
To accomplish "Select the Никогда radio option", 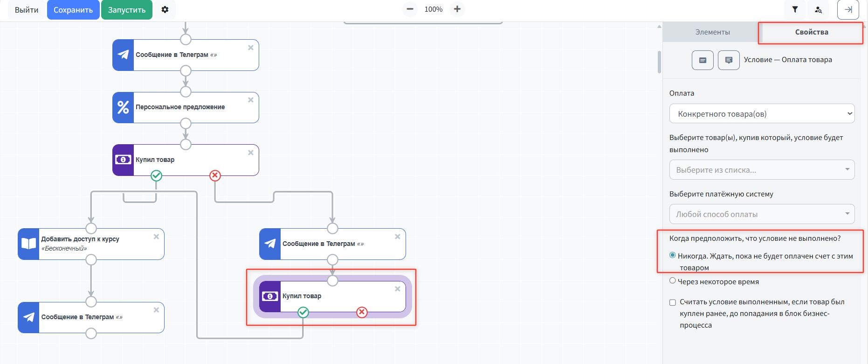I will pyautogui.click(x=673, y=255).
